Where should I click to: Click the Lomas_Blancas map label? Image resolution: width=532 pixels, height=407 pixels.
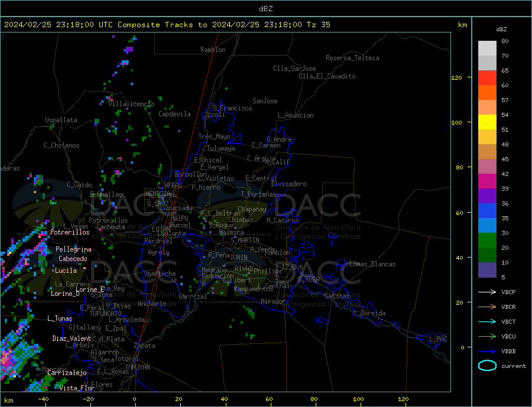point(372,264)
